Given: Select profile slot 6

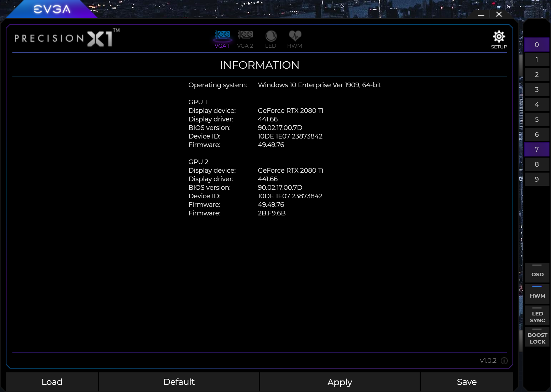Looking at the screenshot, I should [537, 135].
